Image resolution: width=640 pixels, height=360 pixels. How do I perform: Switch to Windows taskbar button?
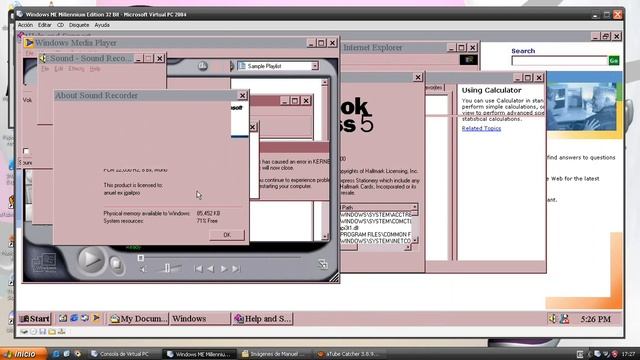pyautogui.click(x=200, y=318)
